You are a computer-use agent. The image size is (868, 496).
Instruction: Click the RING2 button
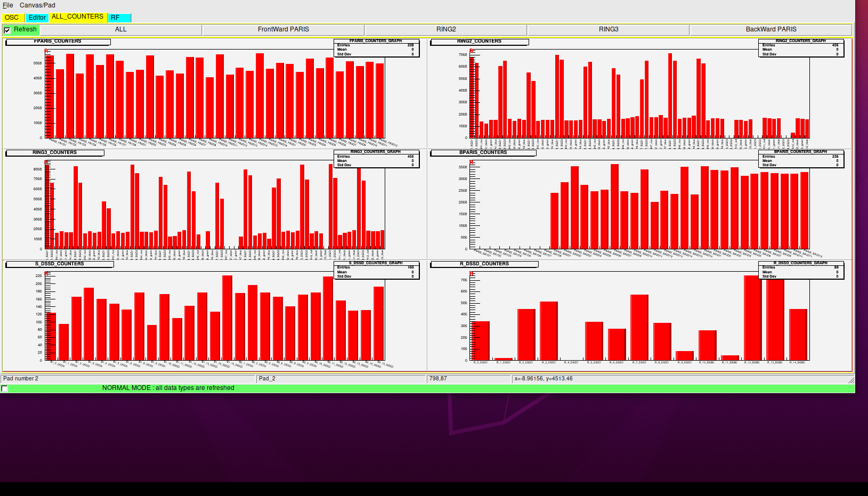446,30
